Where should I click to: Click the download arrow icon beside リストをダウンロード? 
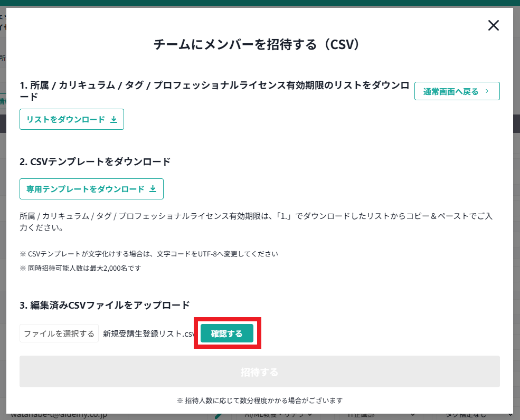pyautogui.click(x=114, y=120)
